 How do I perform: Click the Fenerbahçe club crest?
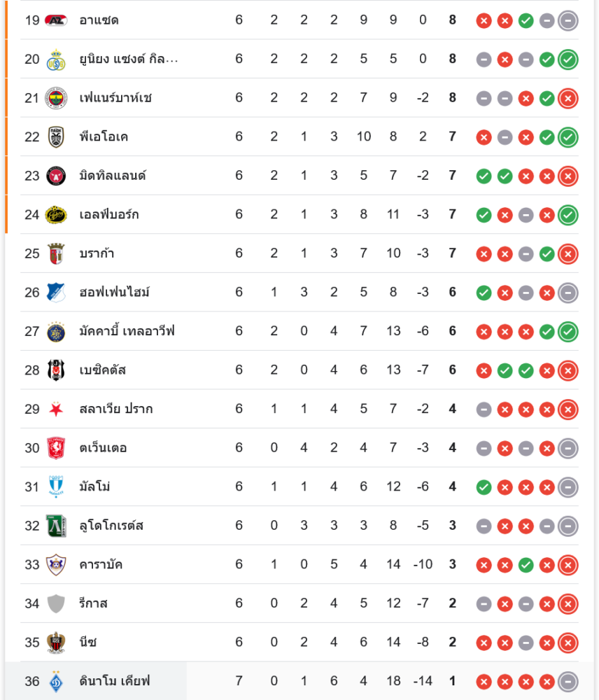click(55, 98)
